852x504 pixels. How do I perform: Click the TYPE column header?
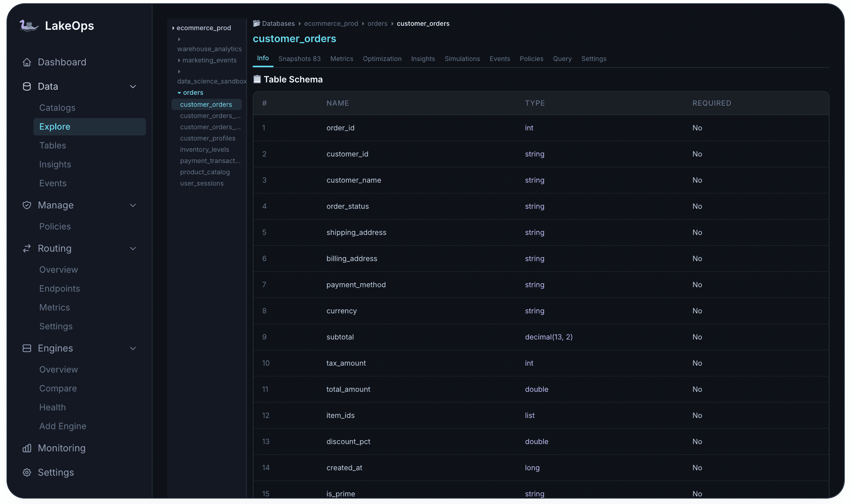[x=535, y=103]
